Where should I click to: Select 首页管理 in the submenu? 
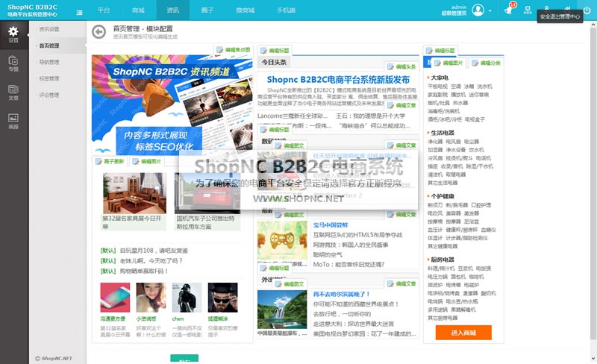[49, 45]
